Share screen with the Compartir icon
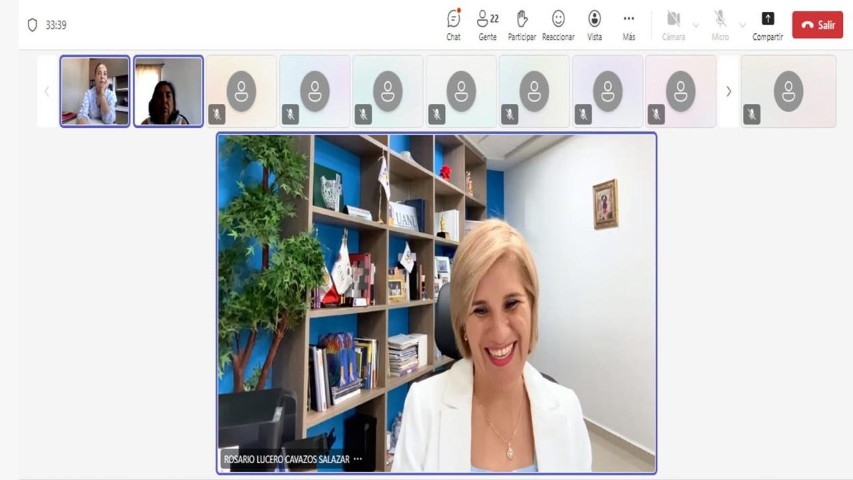853x480 pixels. tap(768, 25)
